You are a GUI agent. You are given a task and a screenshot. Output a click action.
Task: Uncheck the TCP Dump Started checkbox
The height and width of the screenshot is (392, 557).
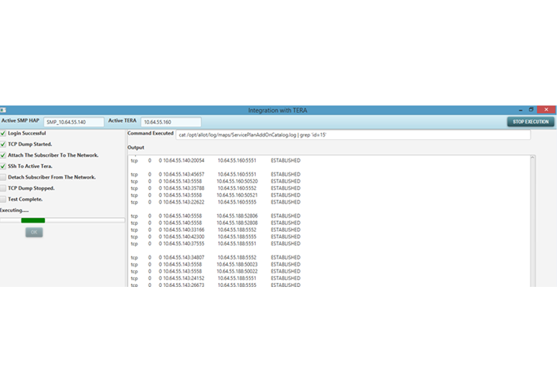(4, 144)
